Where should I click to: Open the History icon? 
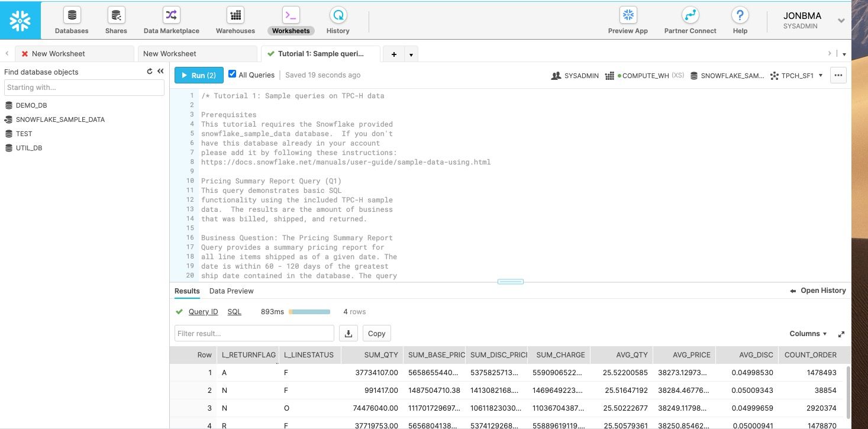[338, 15]
